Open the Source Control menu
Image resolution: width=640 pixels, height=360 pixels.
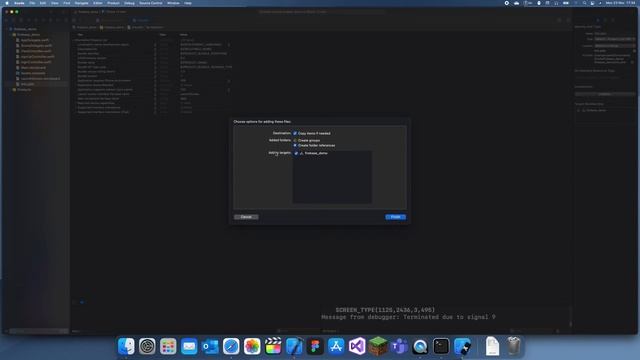(x=151, y=3)
